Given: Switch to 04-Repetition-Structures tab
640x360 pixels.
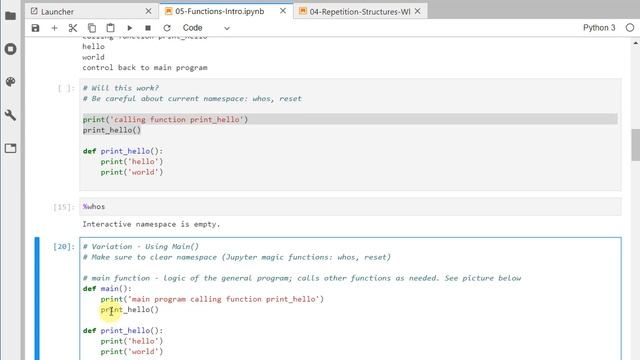Looking at the screenshot, I should click(x=360, y=11).
